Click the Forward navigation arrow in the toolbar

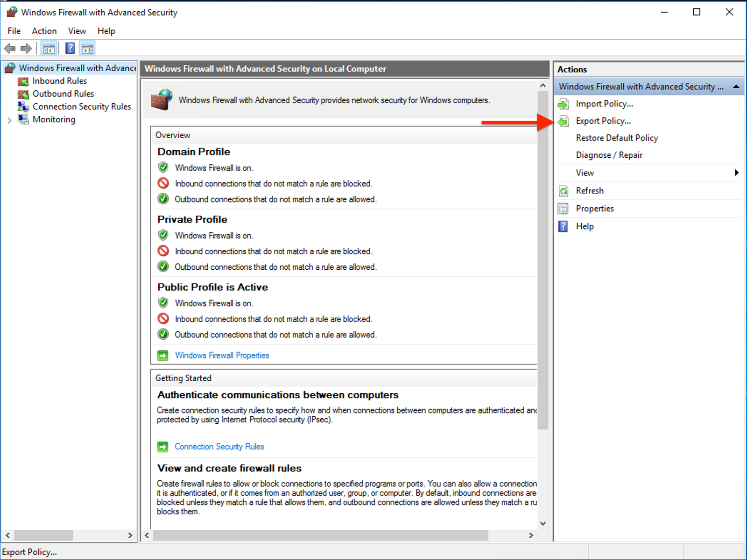(x=26, y=48)
